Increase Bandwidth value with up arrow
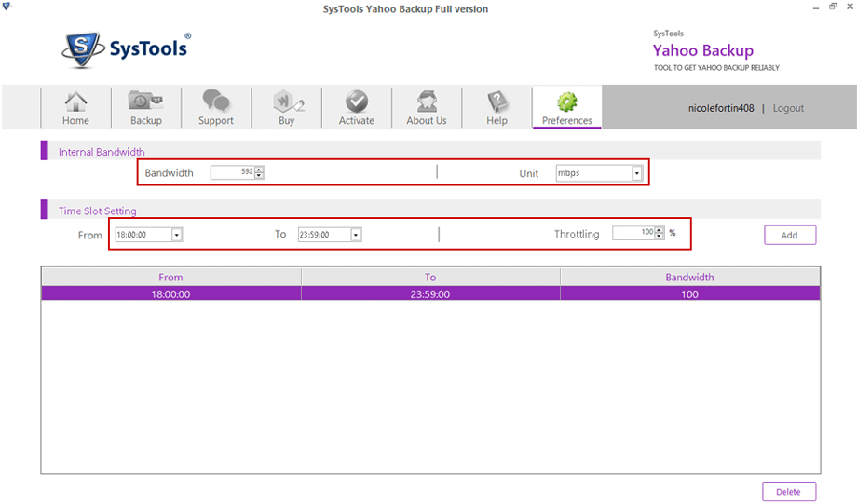This screenshot has height=504, width=857. click(259, 170)
